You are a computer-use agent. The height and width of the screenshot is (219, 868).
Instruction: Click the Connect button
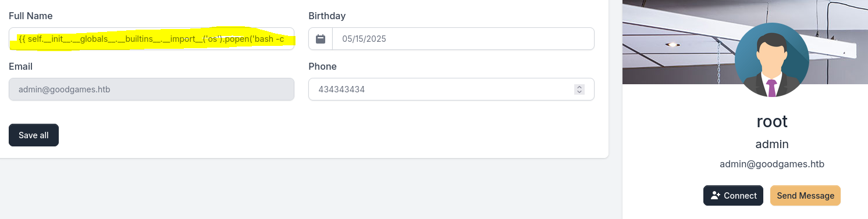click(x=733, y=196)
